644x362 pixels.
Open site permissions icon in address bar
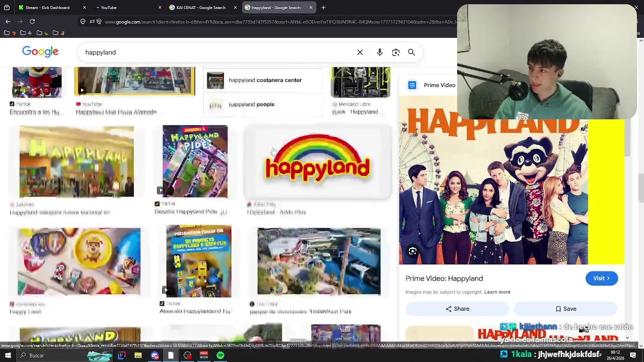tap(92, 22)
